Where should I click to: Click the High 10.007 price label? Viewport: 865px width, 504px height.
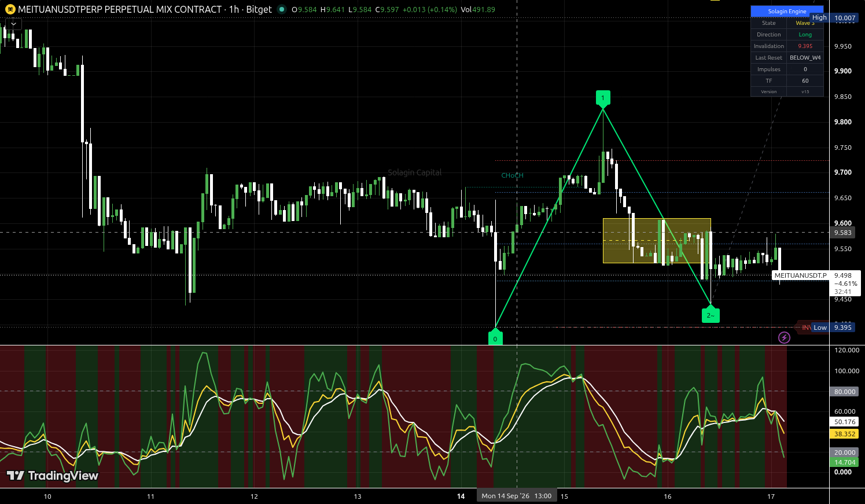834,18
